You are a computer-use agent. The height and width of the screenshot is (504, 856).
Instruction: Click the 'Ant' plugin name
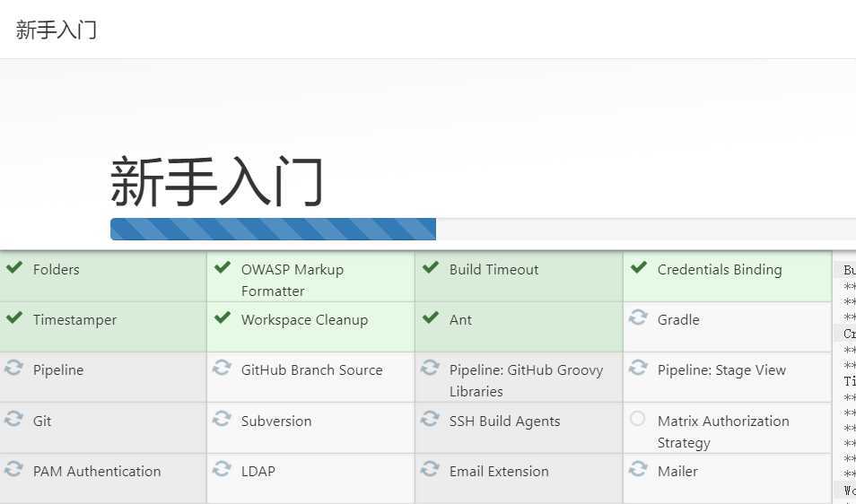click(x=461, y=320)
